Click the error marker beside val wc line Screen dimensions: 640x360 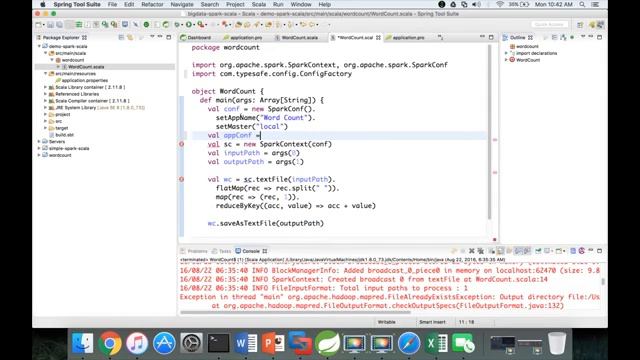pyautogui.click(x=182, y=179)
